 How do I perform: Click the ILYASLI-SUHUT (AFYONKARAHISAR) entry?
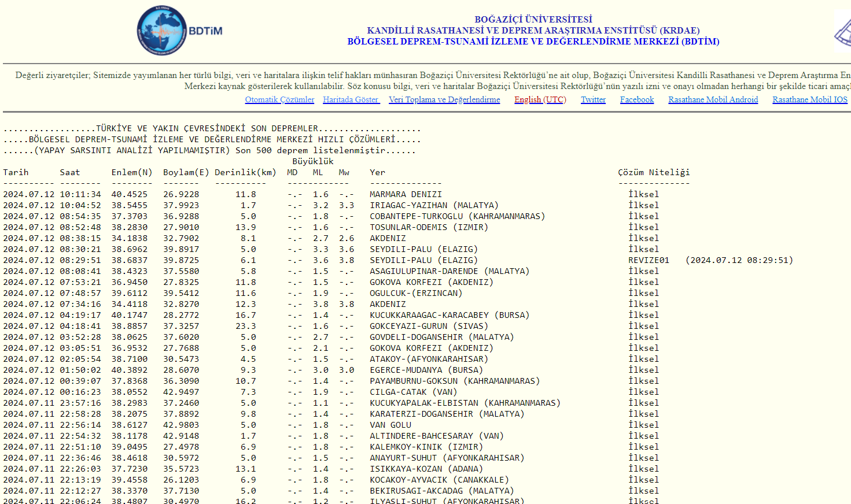point(447,501)
